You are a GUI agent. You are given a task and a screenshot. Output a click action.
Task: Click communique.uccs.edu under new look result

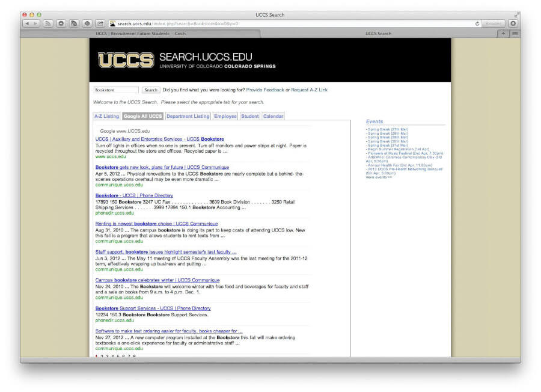tap(119, 185)
